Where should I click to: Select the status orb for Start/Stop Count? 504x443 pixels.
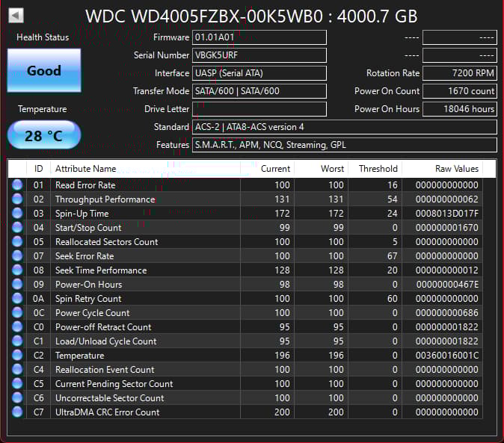click(x=17, y=228)
